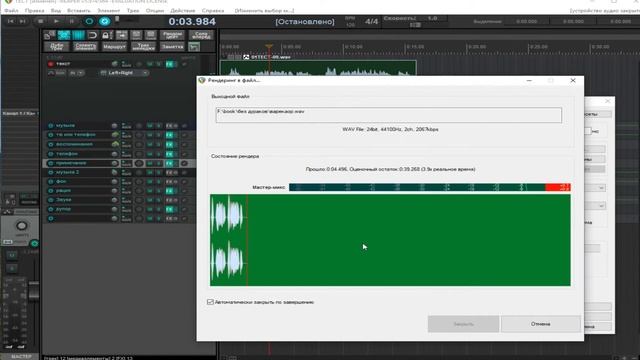Open FX button on 'музыка 2' track
Screen dimensions: 640x360
point(169,172)
